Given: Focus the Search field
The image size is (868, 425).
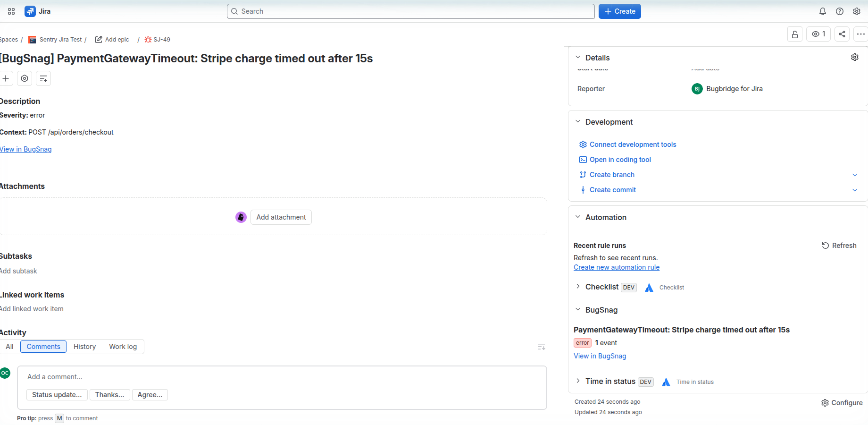Looking at the screenshot, I should 410,11.
